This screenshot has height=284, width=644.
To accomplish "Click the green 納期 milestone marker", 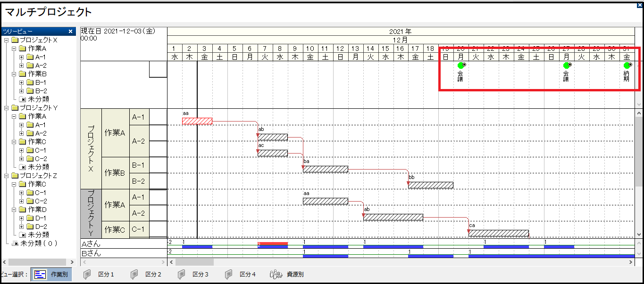I will click(627, 65).
